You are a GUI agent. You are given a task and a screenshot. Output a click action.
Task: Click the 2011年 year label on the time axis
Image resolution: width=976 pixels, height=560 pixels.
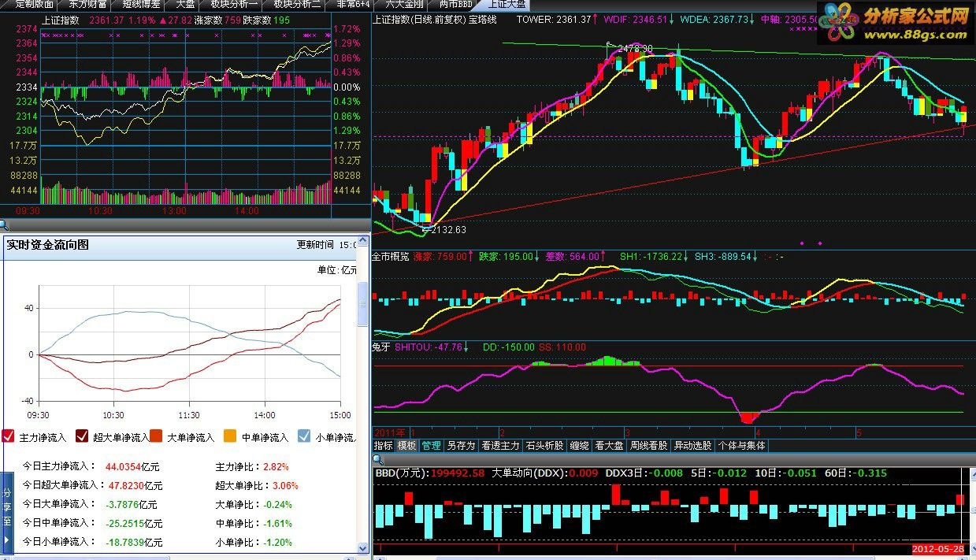tap(389, 433)
